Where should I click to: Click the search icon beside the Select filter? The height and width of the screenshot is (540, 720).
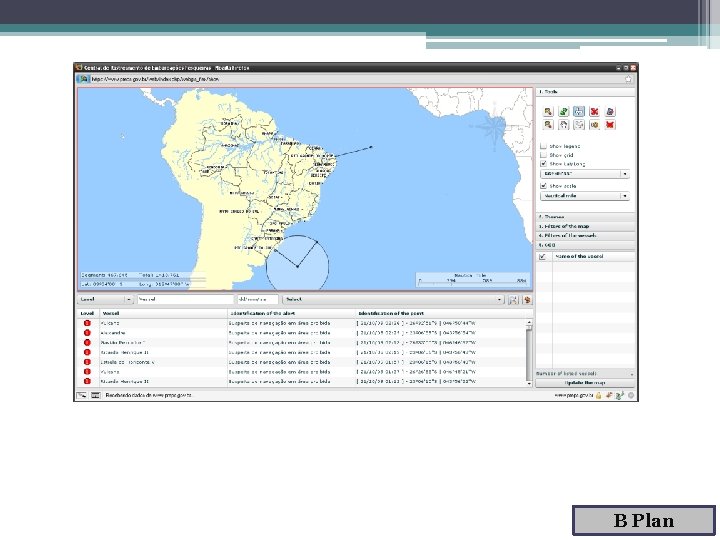point(513,300)
